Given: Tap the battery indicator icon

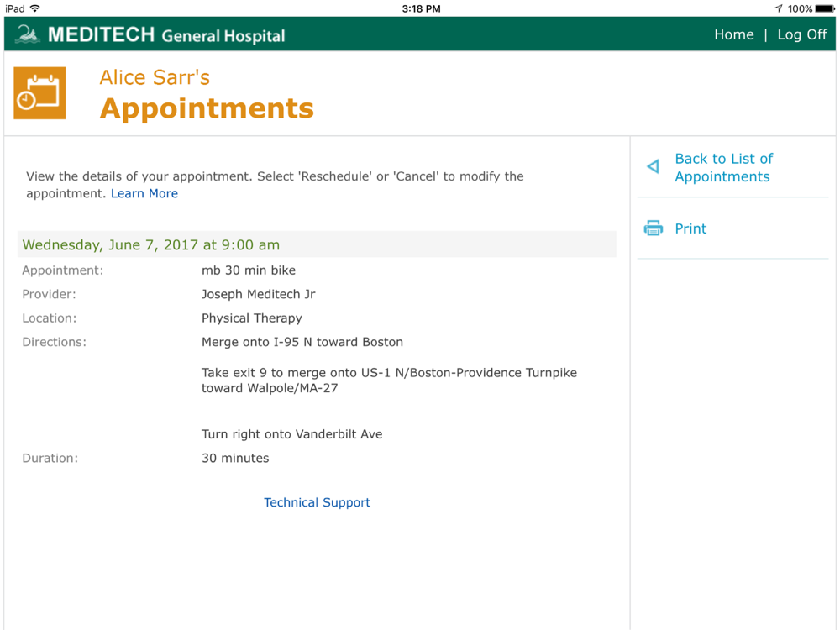Looking at the screenshot, I should tap(825, 8).
